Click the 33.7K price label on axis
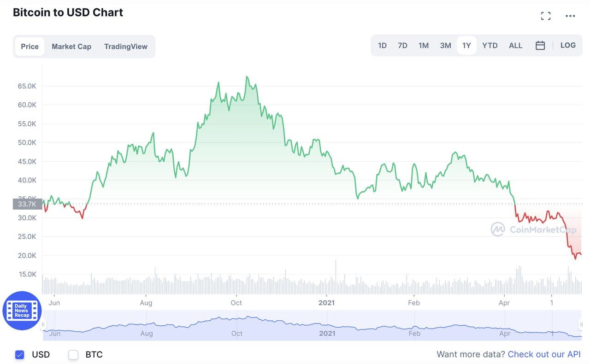 pyautogui.click(x=27, y=204)
